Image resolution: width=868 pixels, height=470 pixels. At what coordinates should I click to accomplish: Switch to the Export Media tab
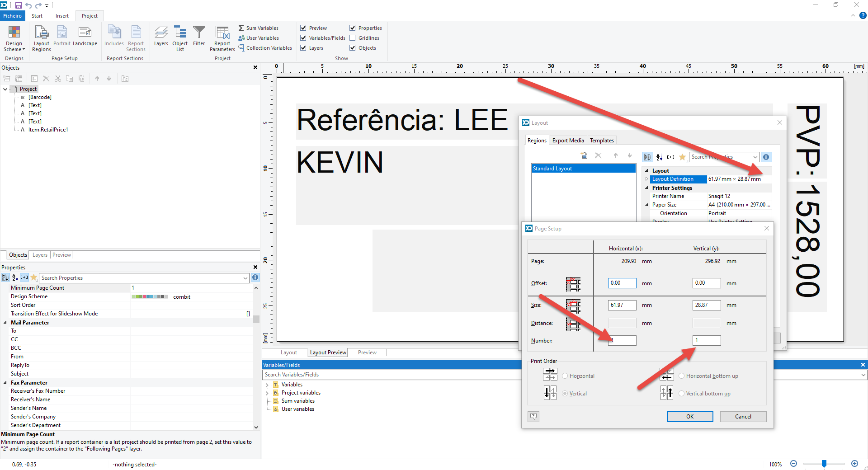tap(568, 141)
